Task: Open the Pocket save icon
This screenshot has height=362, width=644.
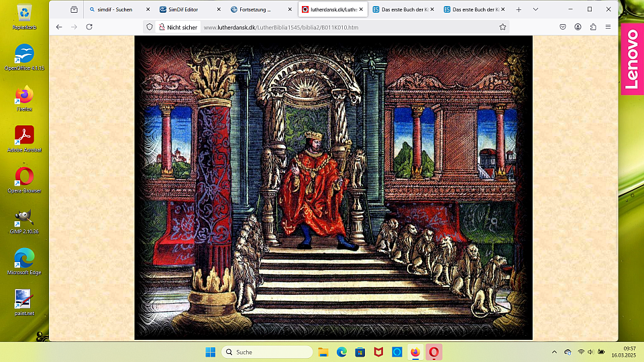Action: point(563,27)
